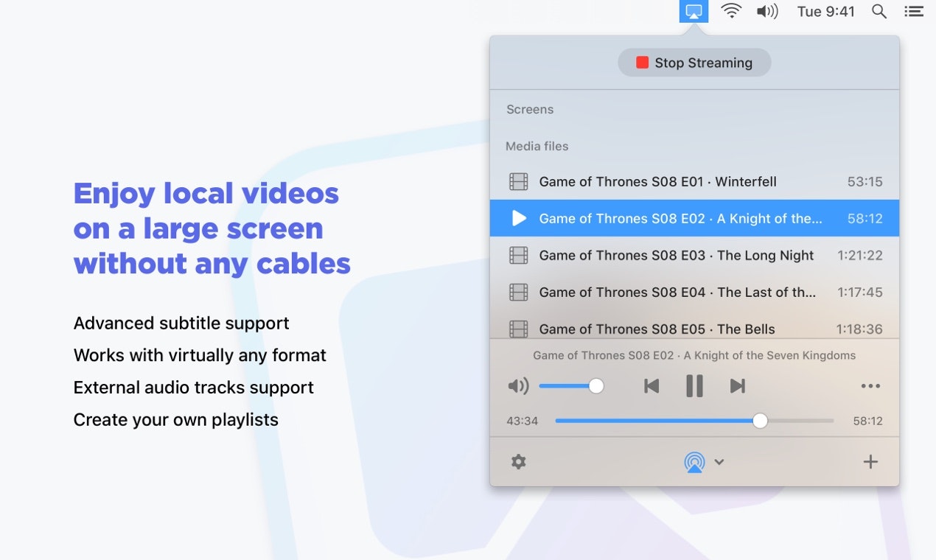Open Spotlight search magnifier icon
Image resolution: width=936 pixels, height=560 pixels.
pyautogui.click(x=879, y=11)
